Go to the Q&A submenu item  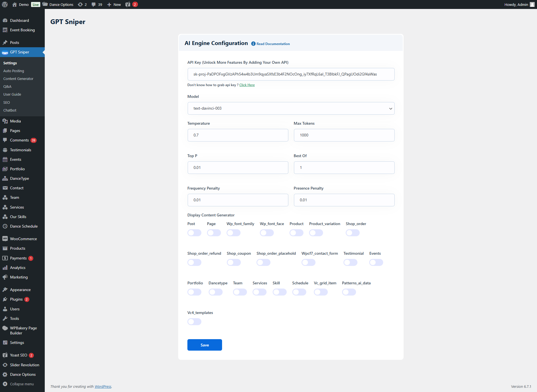pos(7,86)
